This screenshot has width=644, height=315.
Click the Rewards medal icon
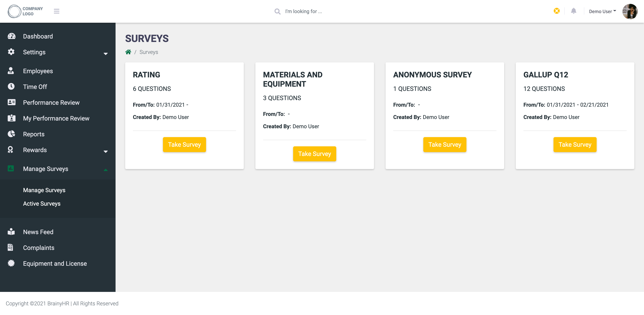(11, 150)
